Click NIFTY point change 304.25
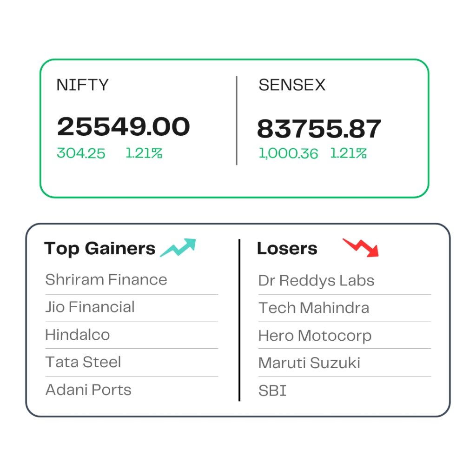 pyautogui.click(x=81, y=153)
